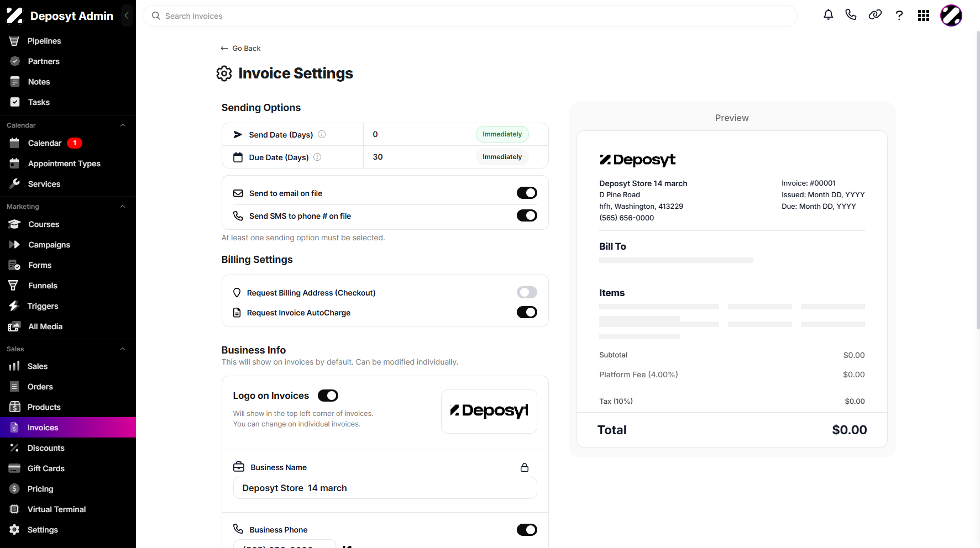
Task: Click the Gift Cards card icon
Action: (x=14, y=468)
